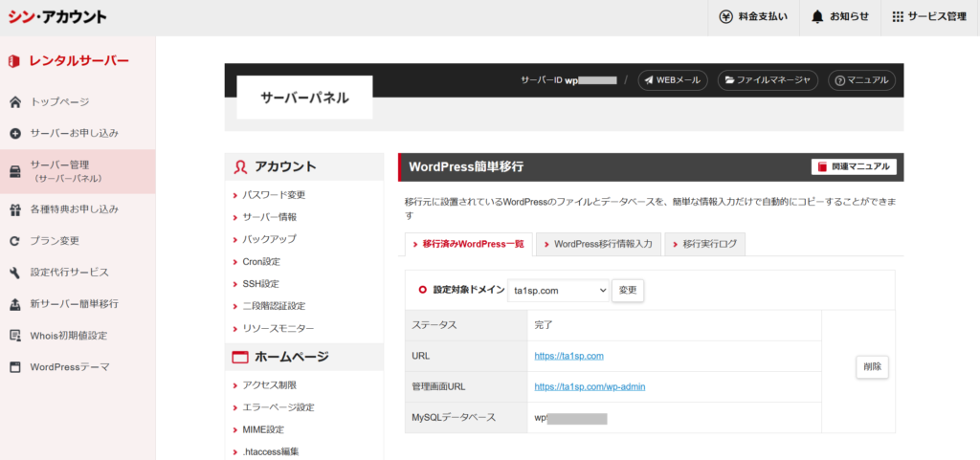
Task: Go to トップページ home icon
Action: pos(15,101)
